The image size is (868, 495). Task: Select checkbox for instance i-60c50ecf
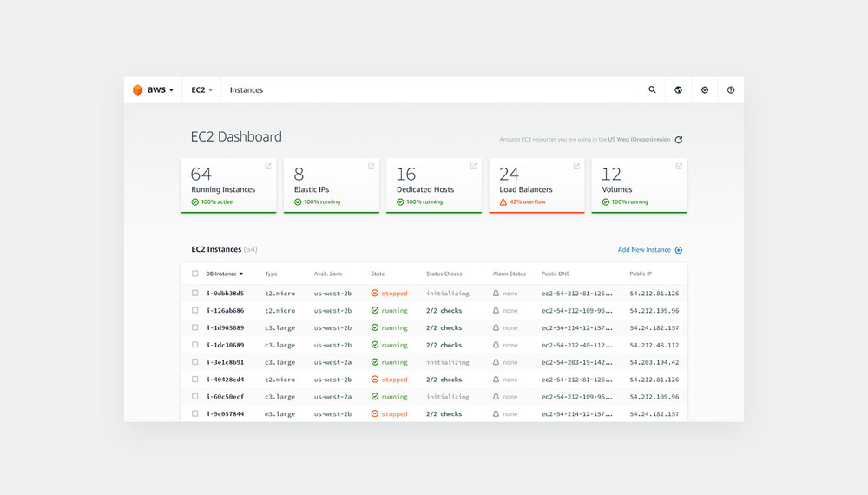194,396
